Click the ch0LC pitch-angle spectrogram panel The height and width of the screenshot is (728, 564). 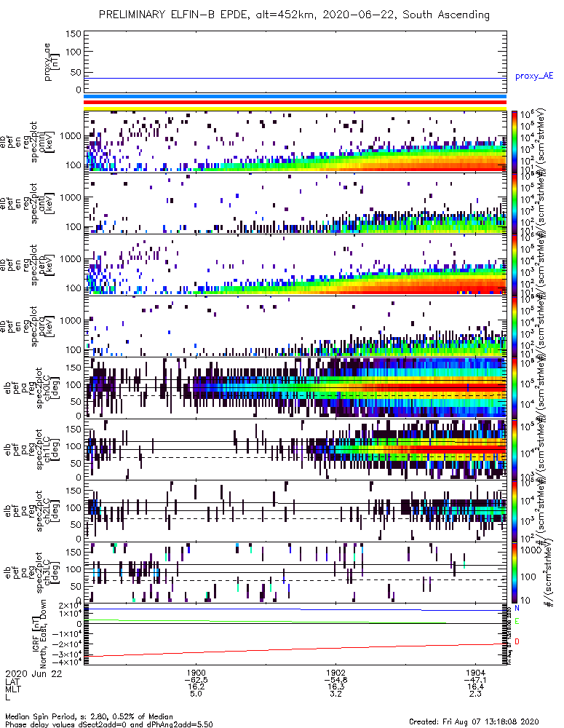coord(295,388)
